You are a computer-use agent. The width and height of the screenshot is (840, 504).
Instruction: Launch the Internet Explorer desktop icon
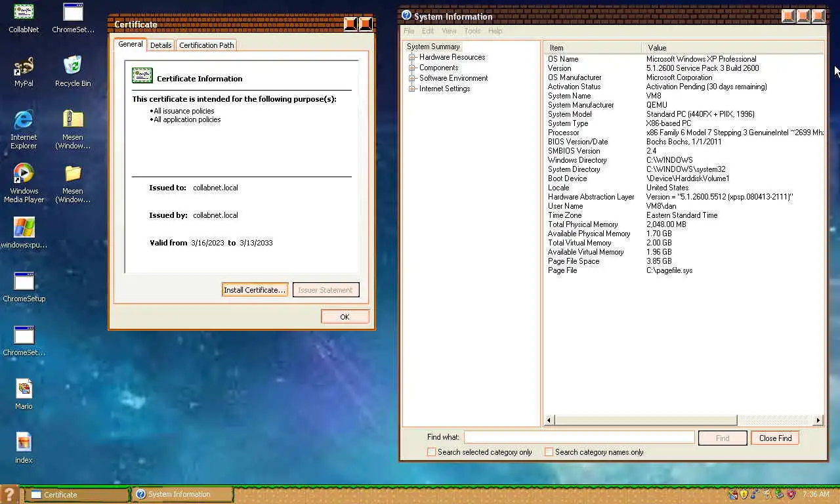tap(24, 129)
